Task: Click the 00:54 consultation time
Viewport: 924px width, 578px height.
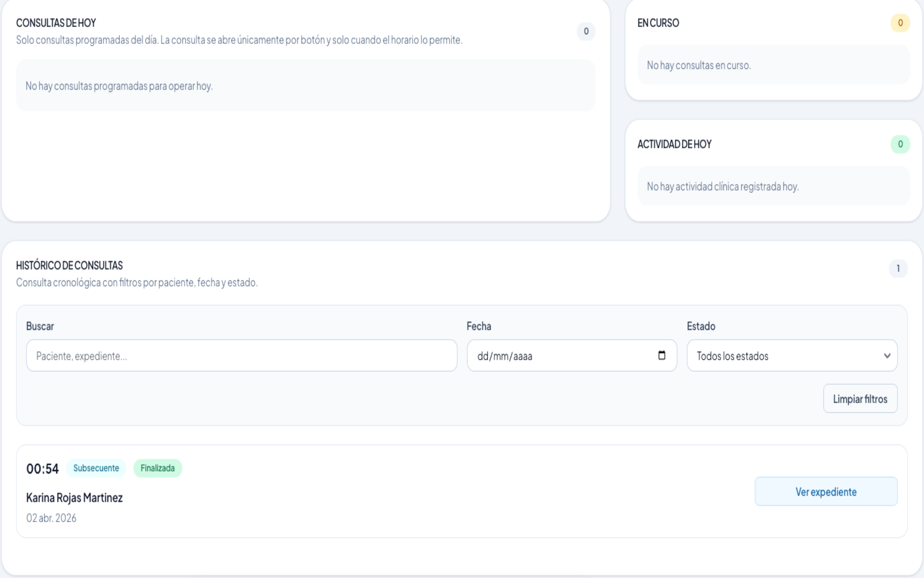Action: pyautogui.click(x=42, y=469)
